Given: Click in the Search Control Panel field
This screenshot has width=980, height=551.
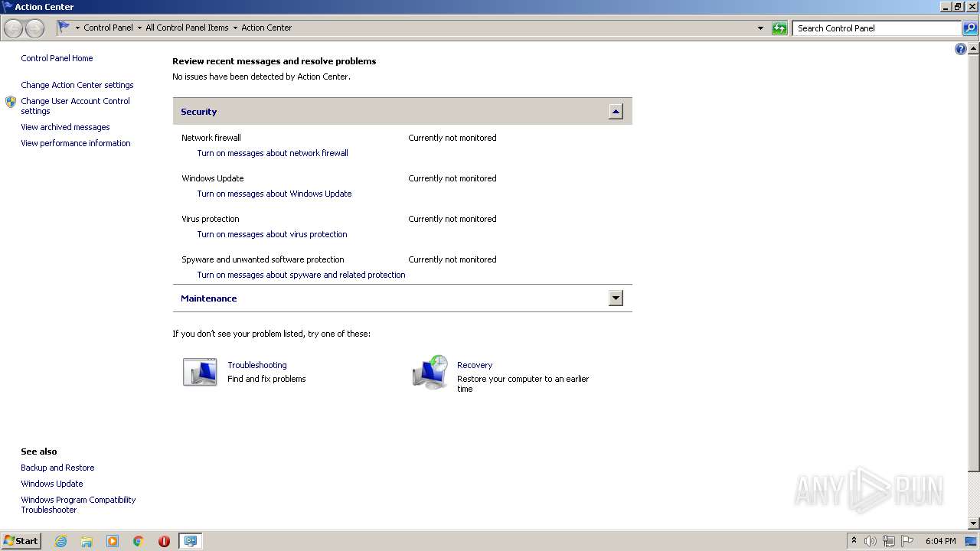Looking at the screenshot, I should click(x=877, y=28).
